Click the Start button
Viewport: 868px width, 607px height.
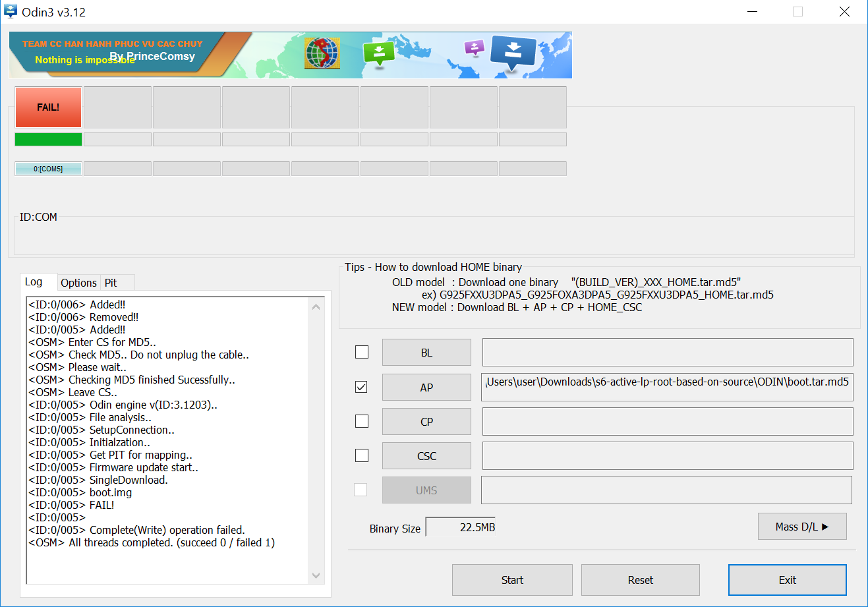(x=512, y=580)
